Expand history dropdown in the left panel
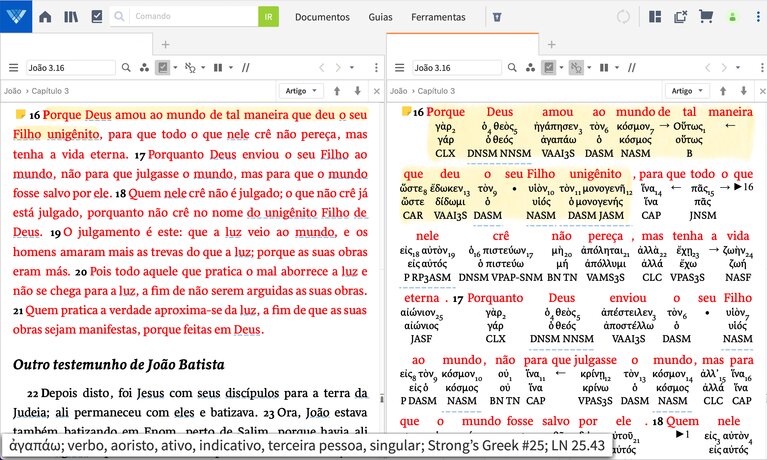Image resolution: width=767 pixels, height=460 pixels. click(x=352, y=68)
